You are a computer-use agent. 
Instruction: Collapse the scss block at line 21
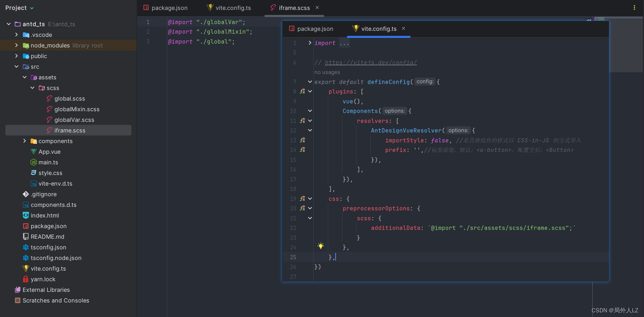[310, 218]
